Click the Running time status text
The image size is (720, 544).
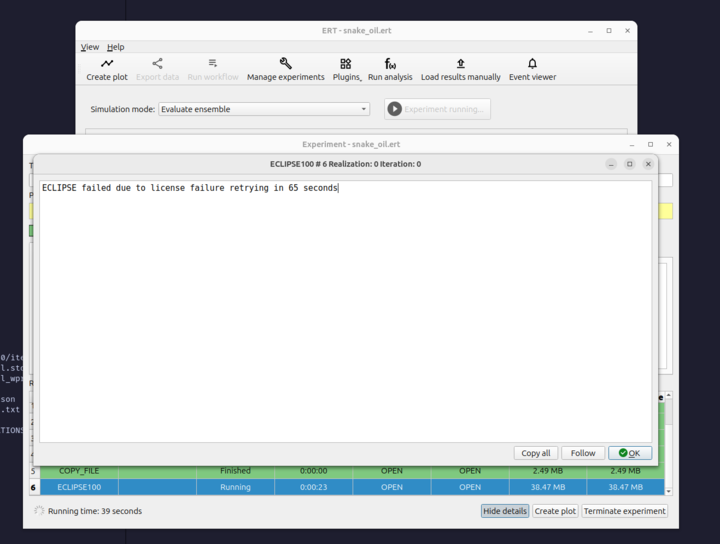[x=95, y=511]
